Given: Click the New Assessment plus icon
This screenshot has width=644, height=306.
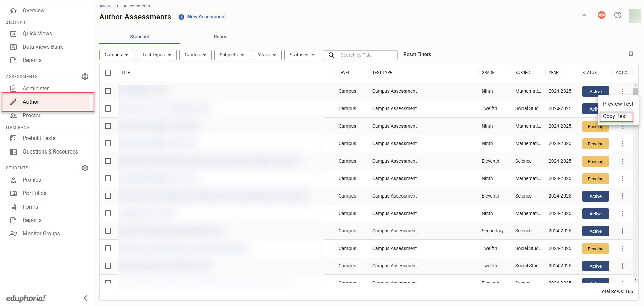Looking at the screenshot, I should pos(181,17).
